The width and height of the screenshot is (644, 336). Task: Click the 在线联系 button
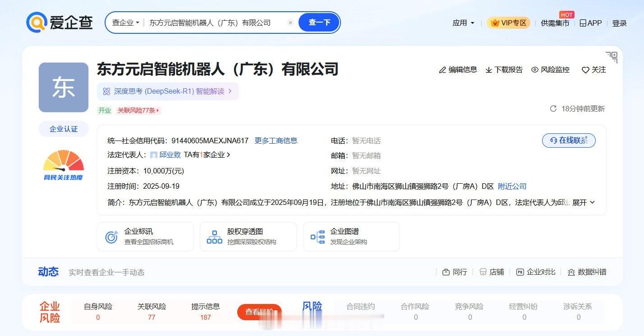(x=569, y=141)
